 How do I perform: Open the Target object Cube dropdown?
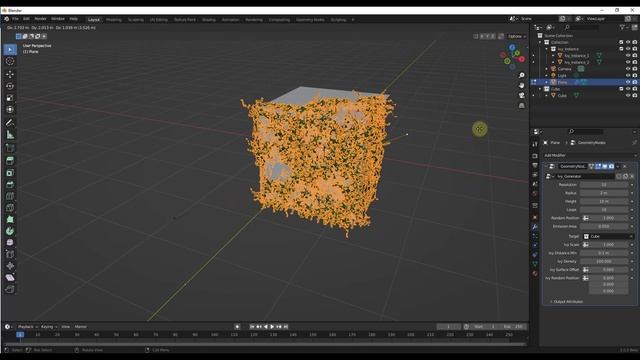[x=608, y=236]
